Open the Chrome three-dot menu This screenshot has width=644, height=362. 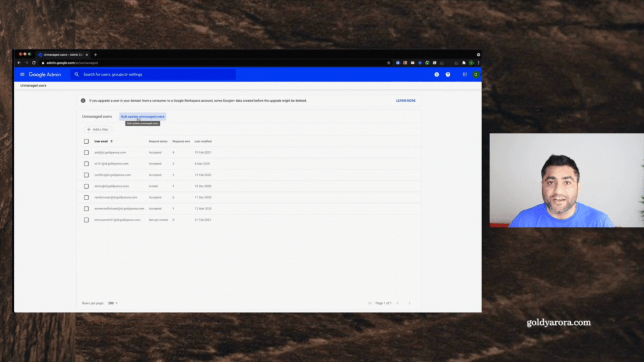(478, 63)
